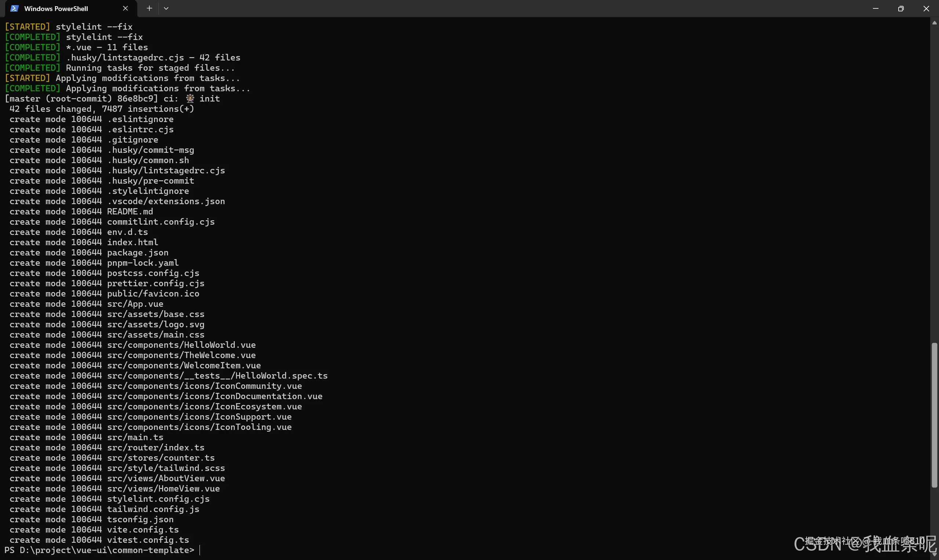The image size is (939, 560).
Task: Click the PowerShell icon in the tab
Action: tap(14, 8)
